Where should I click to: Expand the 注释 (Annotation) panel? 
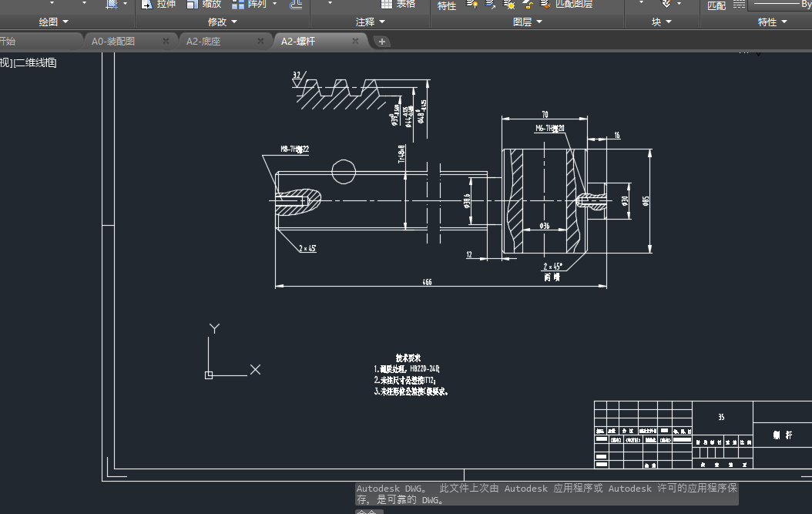tap(371, 22)
